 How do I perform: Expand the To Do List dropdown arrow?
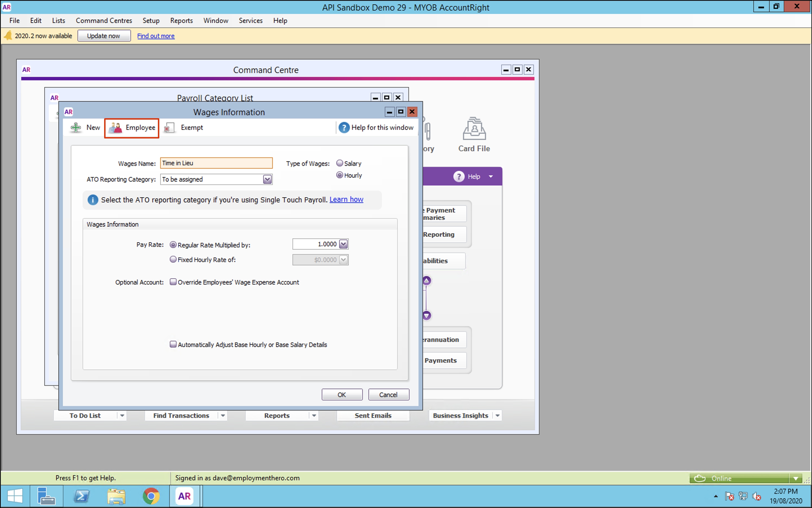click(x=122, y=416)
